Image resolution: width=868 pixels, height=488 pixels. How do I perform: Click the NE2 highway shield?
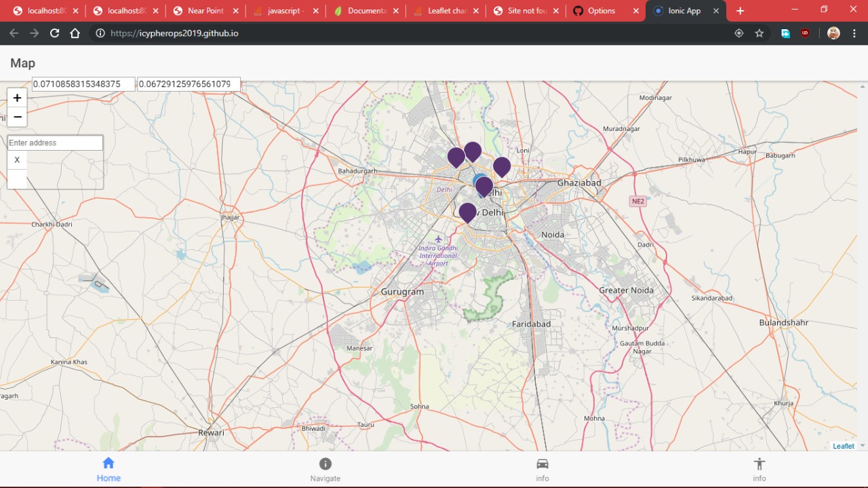click(637, 202)
